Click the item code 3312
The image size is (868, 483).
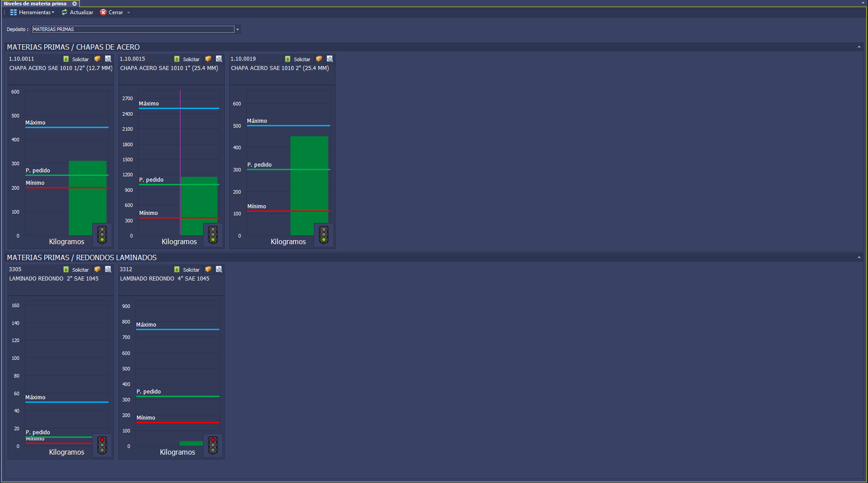point(126,269)
